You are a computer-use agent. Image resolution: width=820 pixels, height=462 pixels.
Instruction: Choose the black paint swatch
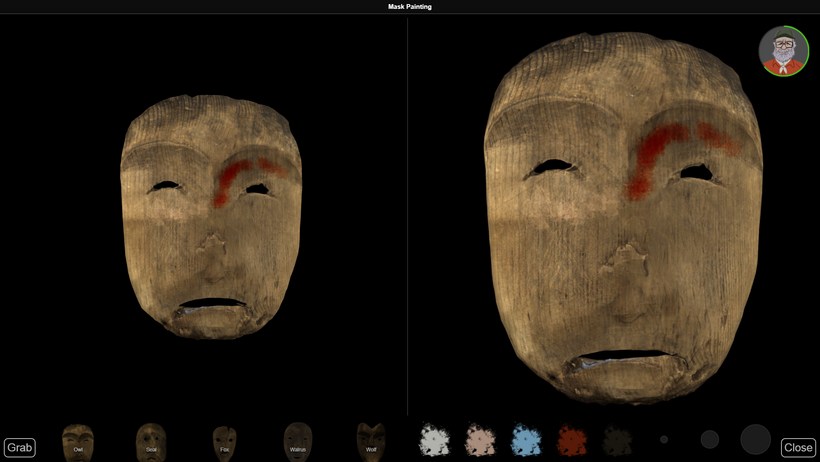617,440
